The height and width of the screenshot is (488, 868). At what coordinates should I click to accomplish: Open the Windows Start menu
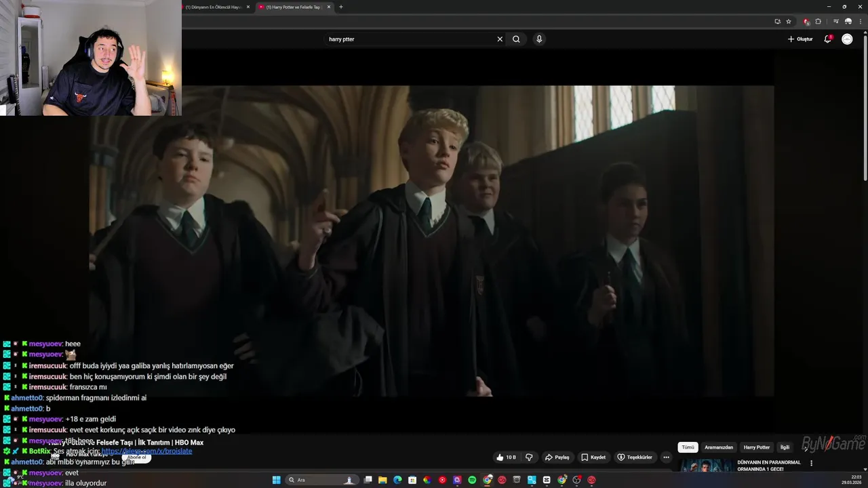(277, 480)
